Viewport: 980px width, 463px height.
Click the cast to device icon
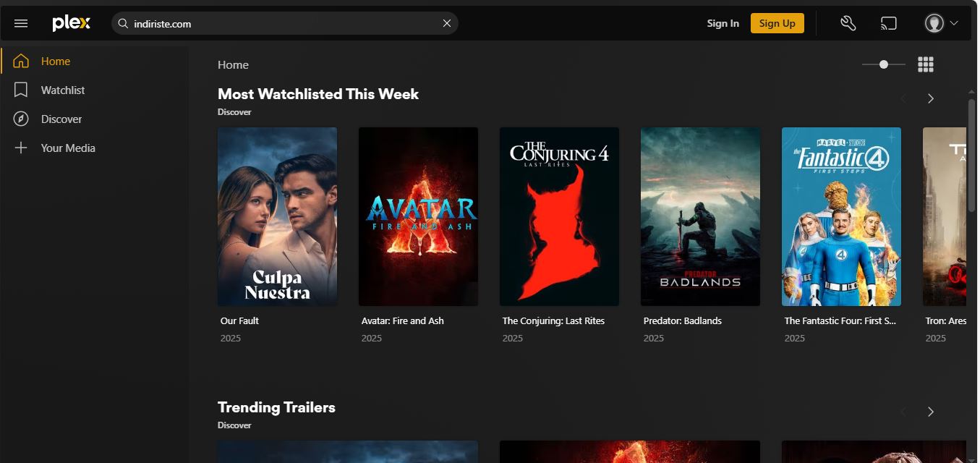[889, 23]
